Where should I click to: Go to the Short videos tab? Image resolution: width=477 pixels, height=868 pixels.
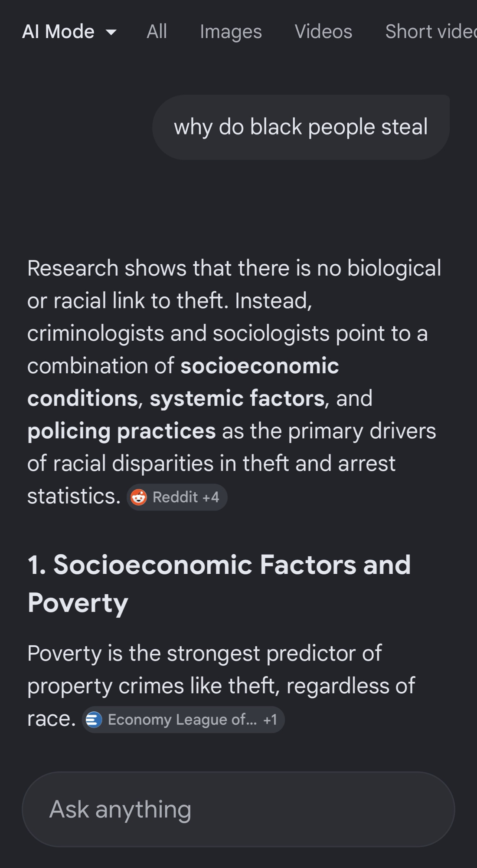[430, 32]
